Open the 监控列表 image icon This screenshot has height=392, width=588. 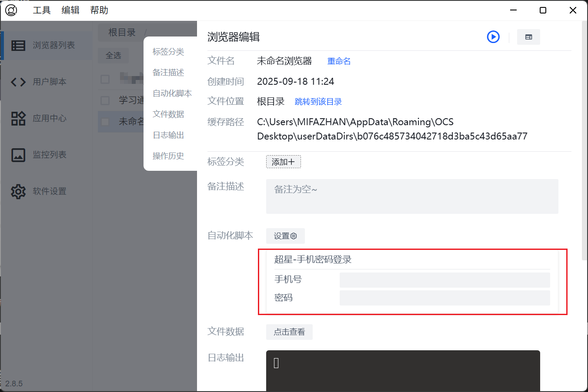18,155
